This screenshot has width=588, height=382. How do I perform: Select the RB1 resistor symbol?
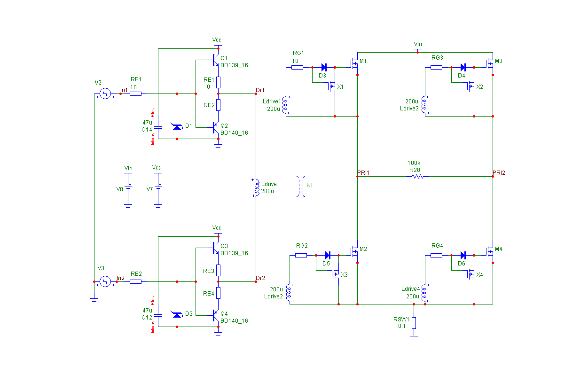click(x=135, y=94)
